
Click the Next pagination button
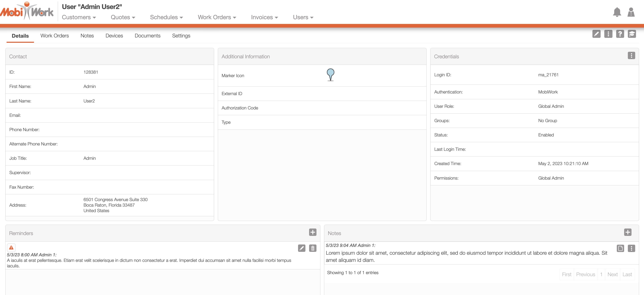612,274
